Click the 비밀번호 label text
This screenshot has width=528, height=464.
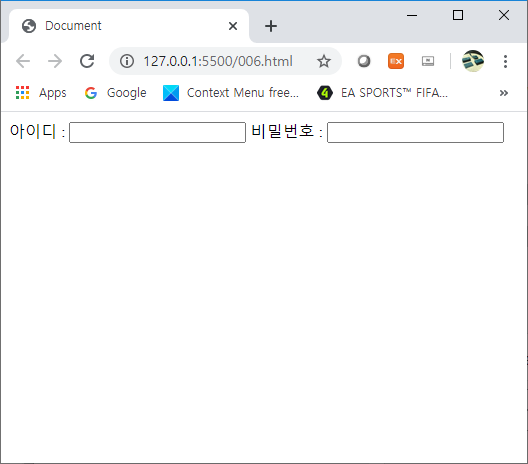pos(283,131)
